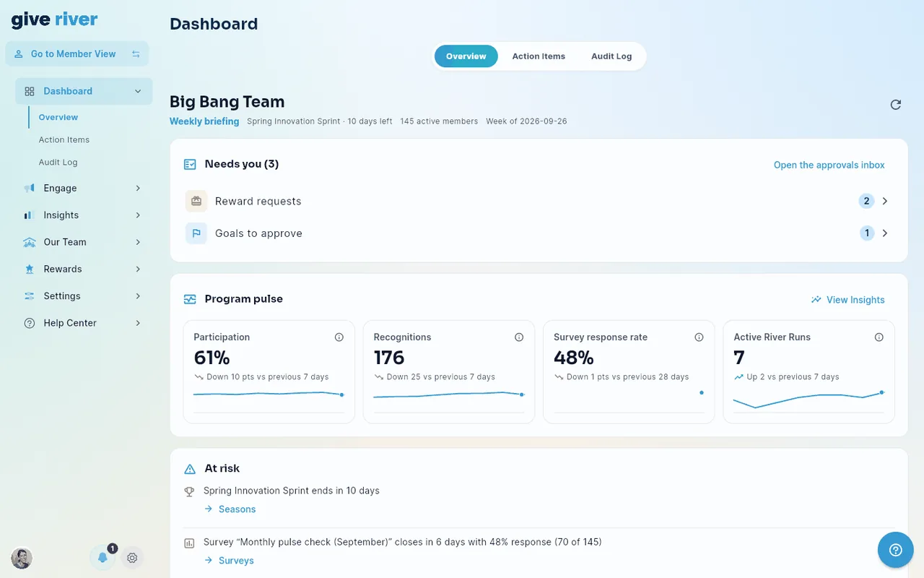Click the Goals to approve count badge 1

click(867, 233)
